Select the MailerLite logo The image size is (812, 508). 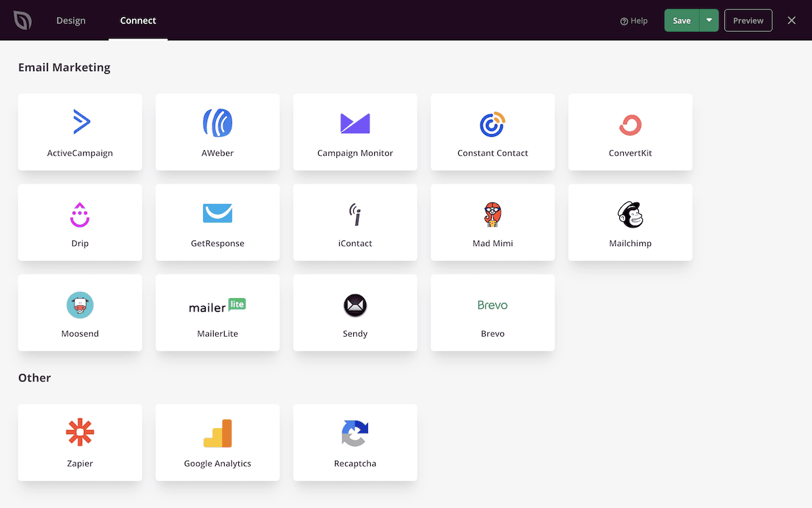pos(217,305)
